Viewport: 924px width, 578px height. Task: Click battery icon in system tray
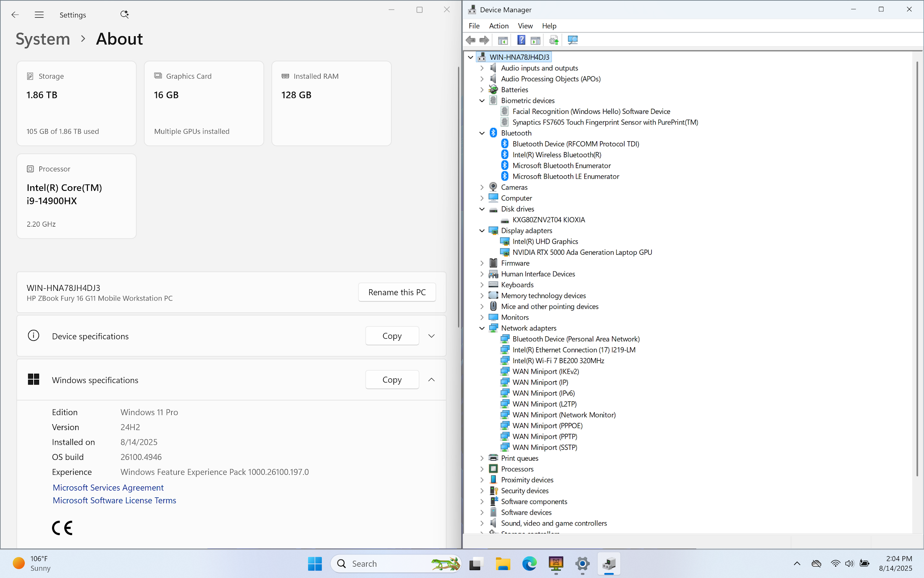pyautogui.click(x=864, y=563)
